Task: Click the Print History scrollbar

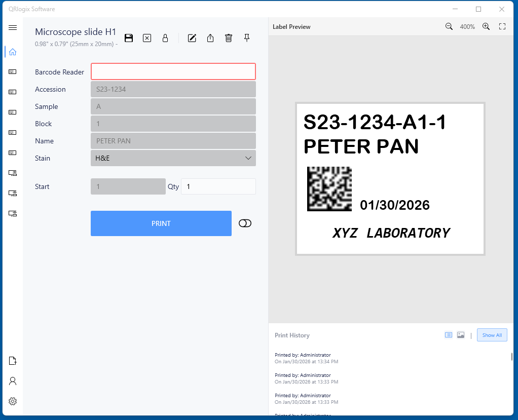Action: pyautogui.click(x=511, y=357)
